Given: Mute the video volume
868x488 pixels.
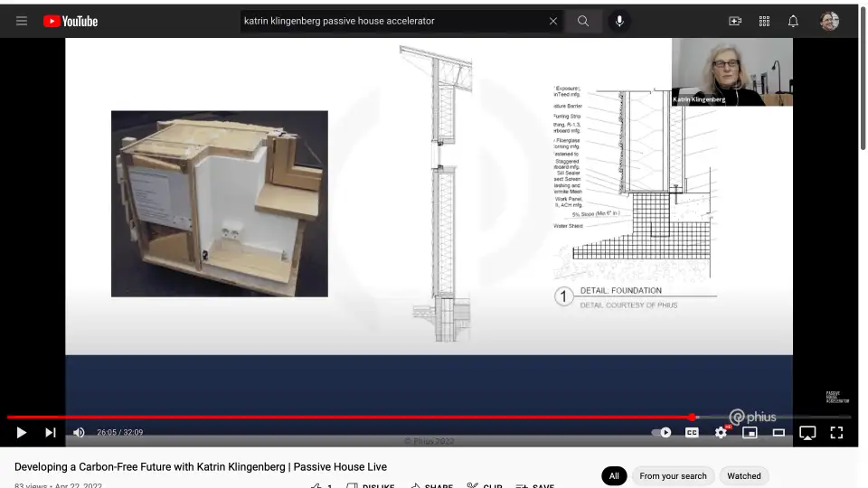Looking at the screenshot, I should click(79, 432).
